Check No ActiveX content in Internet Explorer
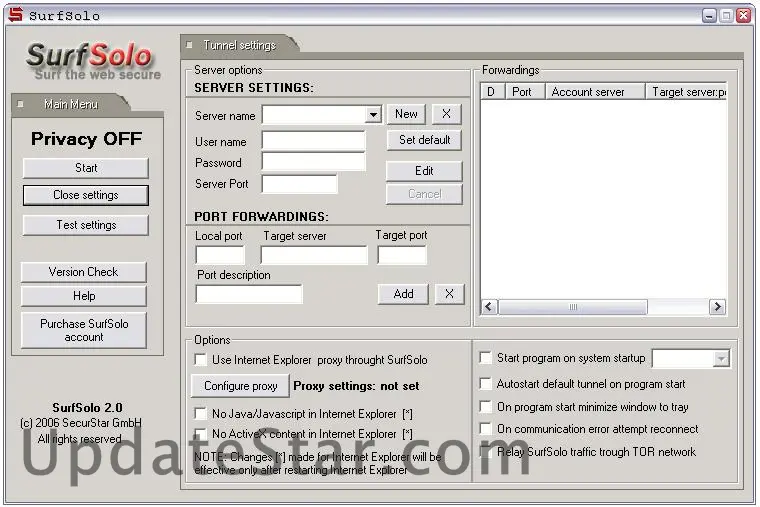 (200, 434)
